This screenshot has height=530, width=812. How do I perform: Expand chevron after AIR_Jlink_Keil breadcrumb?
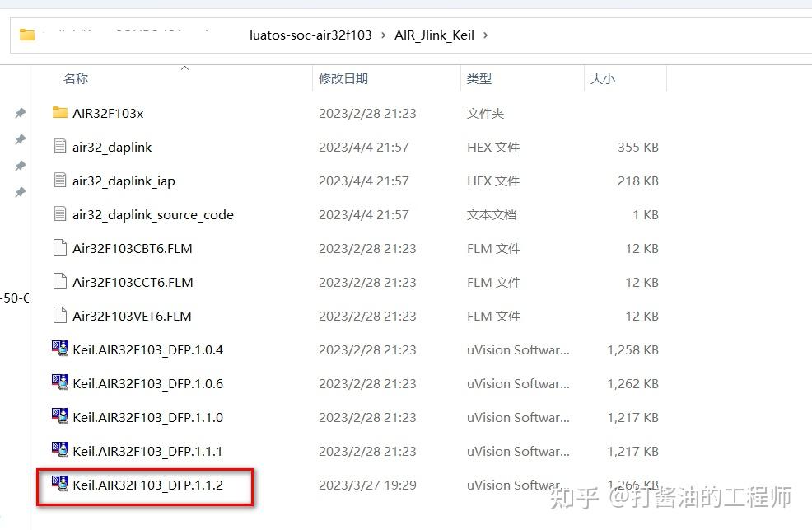[x=485, y=35]
